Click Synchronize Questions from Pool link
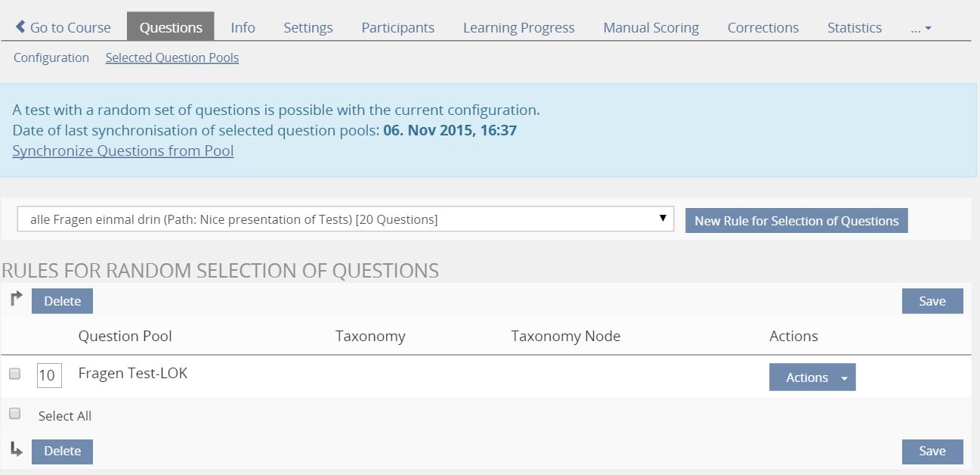Screen dimensions: 980x475 pyautogui.click(x=123, y=151)
